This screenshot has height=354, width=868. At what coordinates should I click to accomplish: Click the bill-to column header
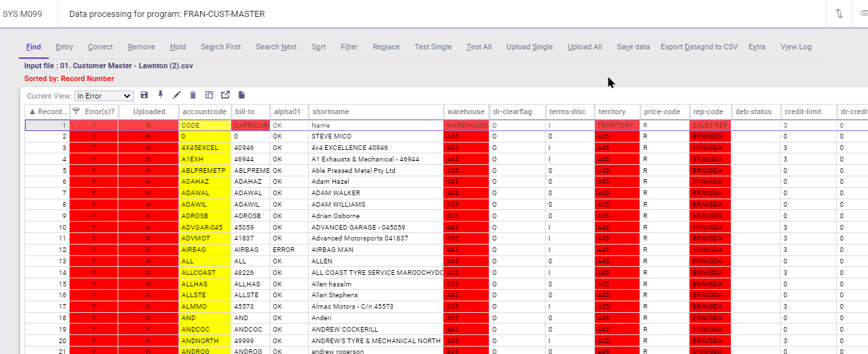coord(250,111)
